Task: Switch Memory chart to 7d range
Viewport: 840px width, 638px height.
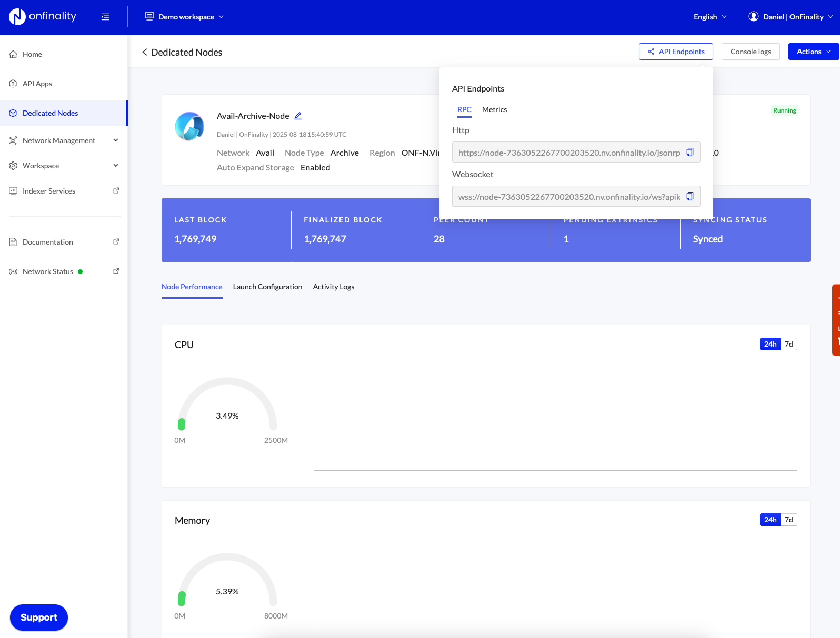Action: [x=788, y=520]
